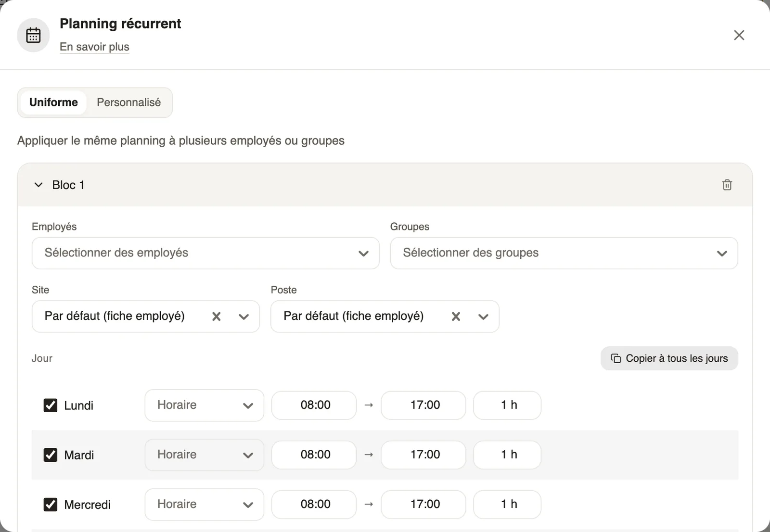
Task: Expand the Poste dropdown arrow
Action: coord(483,317)
